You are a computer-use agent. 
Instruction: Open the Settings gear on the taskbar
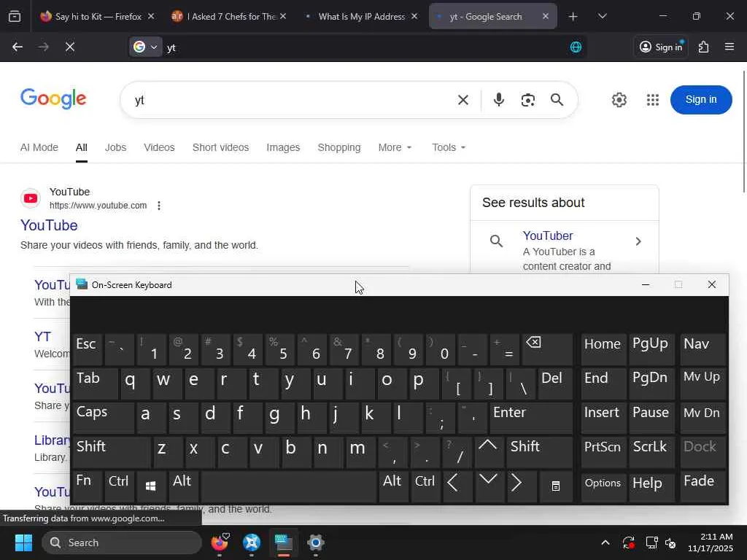(x=315, y=542)
